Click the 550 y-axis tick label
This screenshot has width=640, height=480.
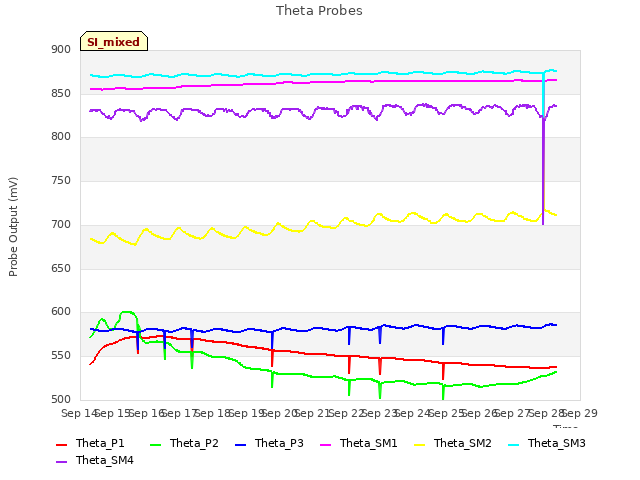[61, 356]
